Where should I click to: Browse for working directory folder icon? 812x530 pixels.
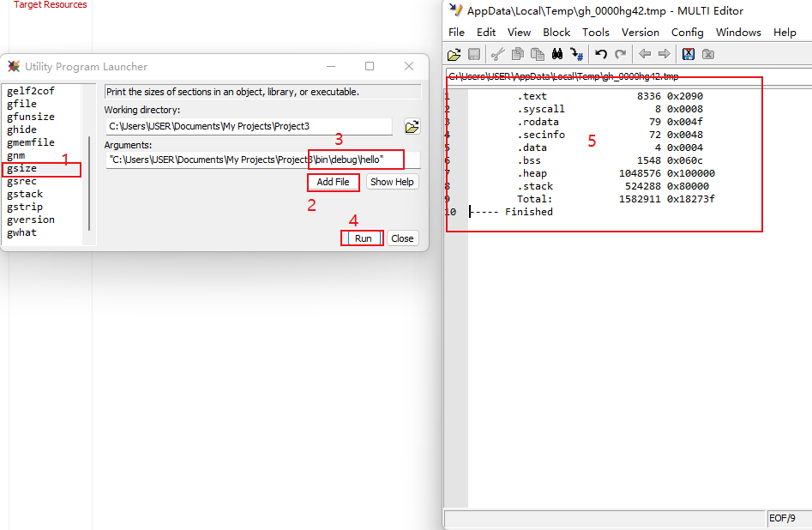[x=412, y=126]
